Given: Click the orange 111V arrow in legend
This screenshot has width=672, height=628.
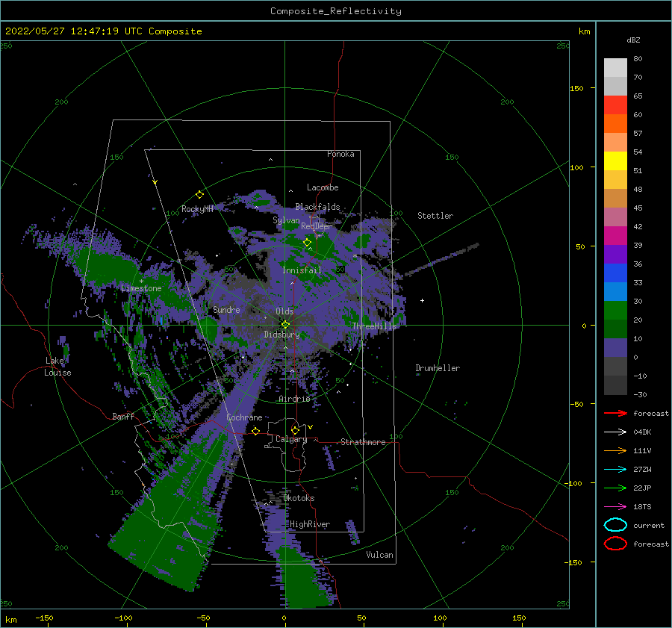Looking at the screenshot, I should [615, 450].
